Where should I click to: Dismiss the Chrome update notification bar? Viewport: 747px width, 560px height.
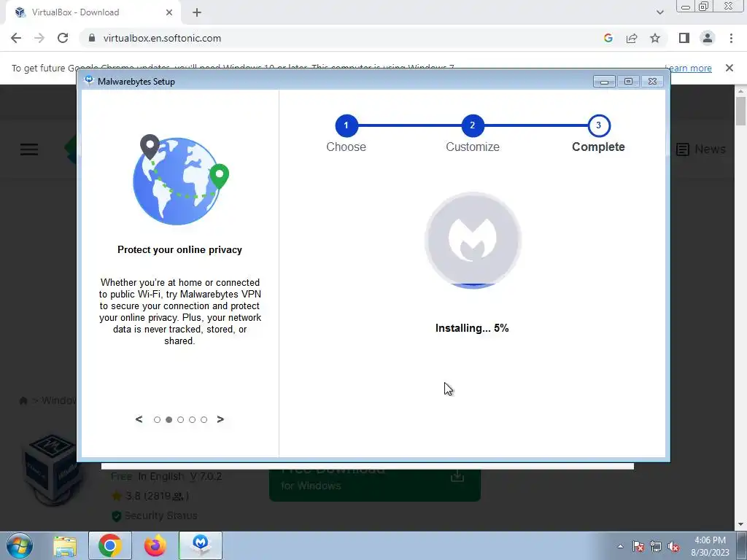[x=729, y=68]
